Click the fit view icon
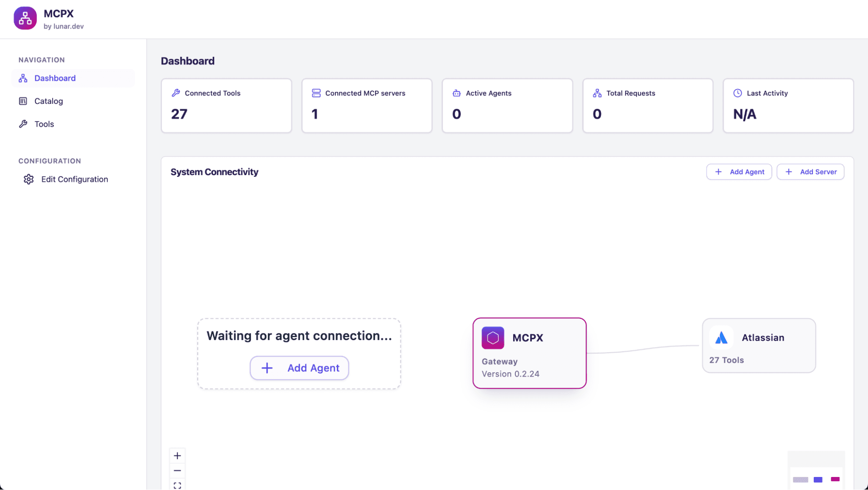Image resolution: width=868 pixels, height=490 pixels. (177, 485)
